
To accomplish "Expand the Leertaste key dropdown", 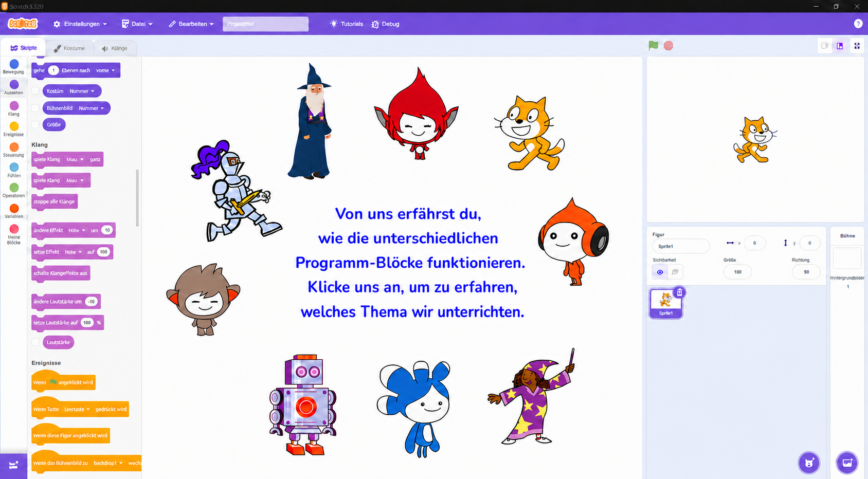I will 77,409.
